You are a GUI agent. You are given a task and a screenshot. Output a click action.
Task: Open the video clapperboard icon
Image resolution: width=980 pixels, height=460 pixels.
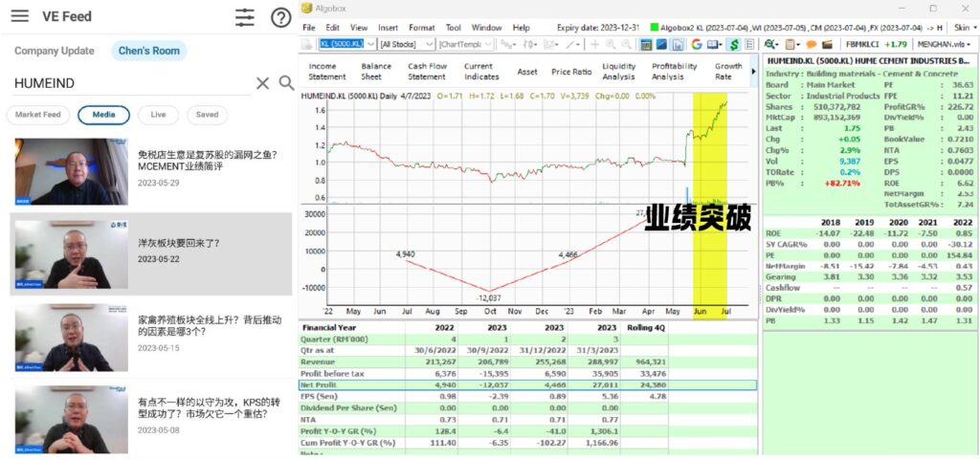(x=827, y=44)
